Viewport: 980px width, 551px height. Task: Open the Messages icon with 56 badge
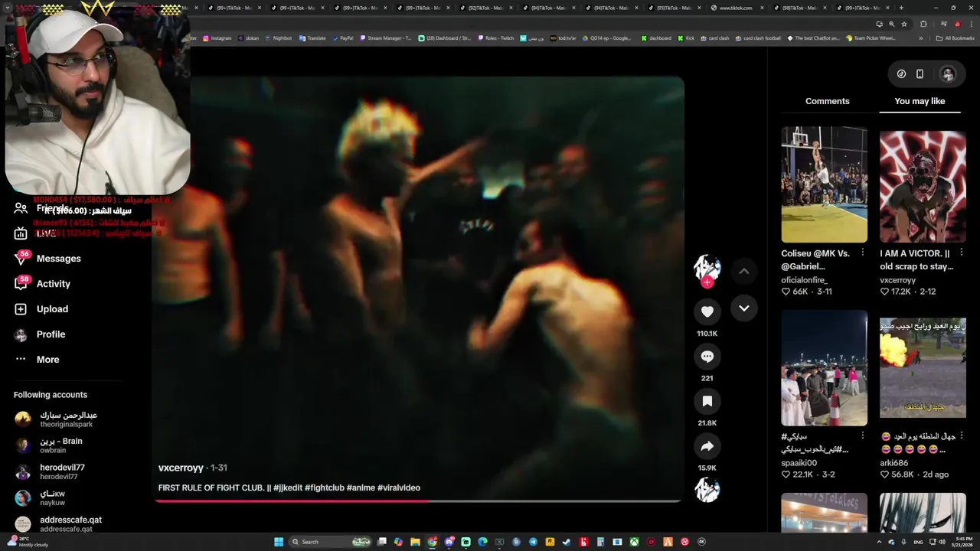pos(21,258)
